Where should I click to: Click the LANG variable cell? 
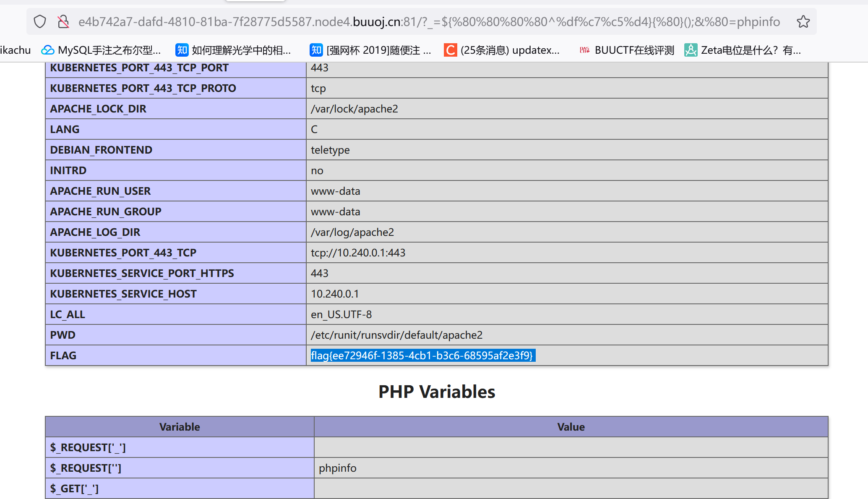[x=176, y=129]
